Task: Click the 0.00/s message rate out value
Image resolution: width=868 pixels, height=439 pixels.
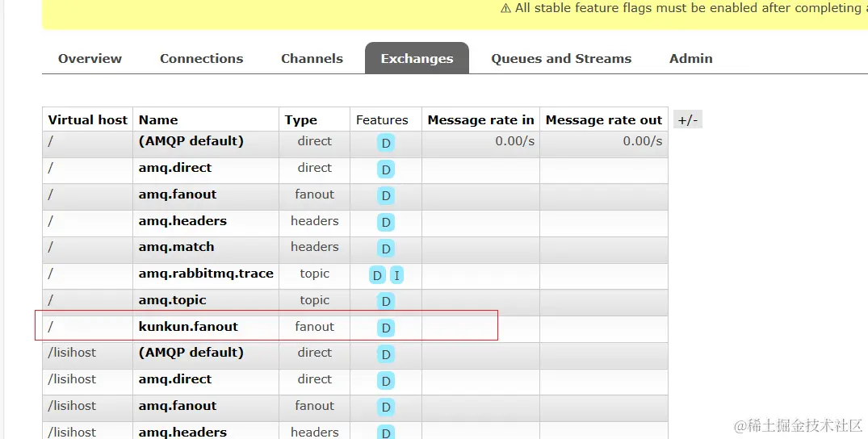Action: click(643, 141)
